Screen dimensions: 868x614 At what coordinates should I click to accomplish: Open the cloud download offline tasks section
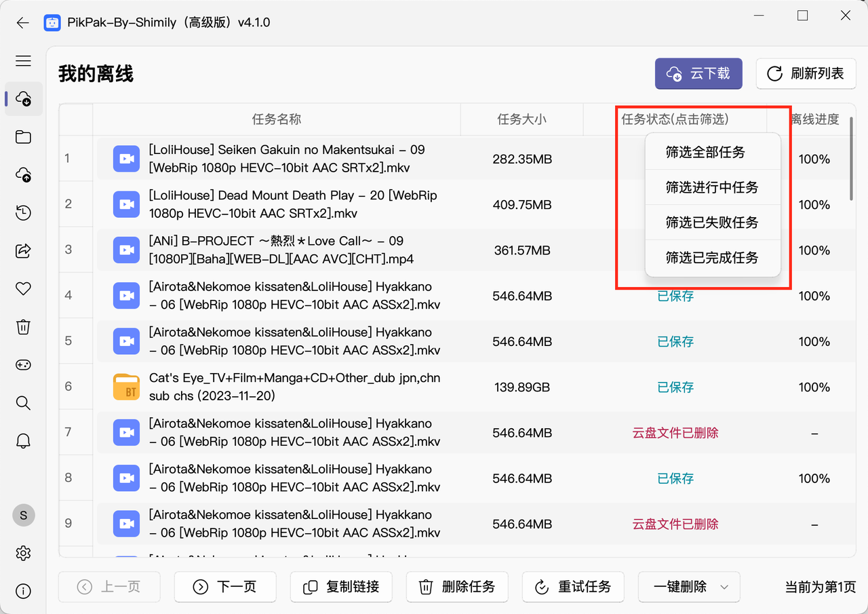[23, 99]
